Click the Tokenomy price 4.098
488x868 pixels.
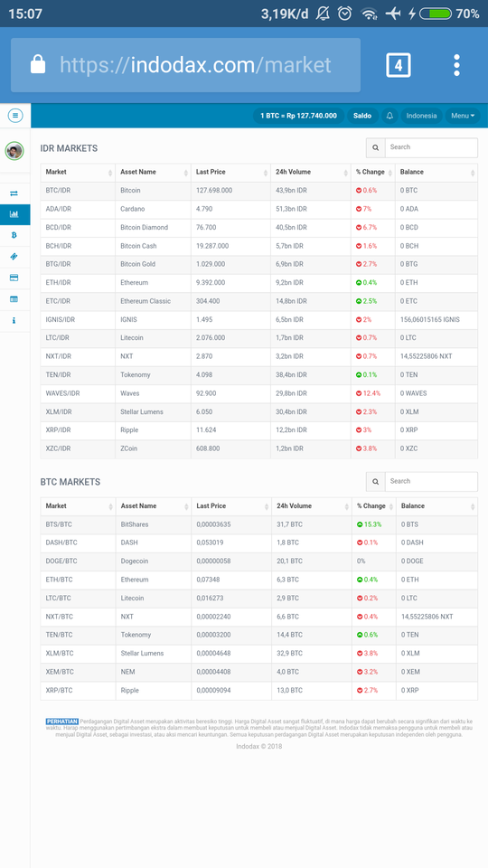pyautogui.click(x=204, y=374)
